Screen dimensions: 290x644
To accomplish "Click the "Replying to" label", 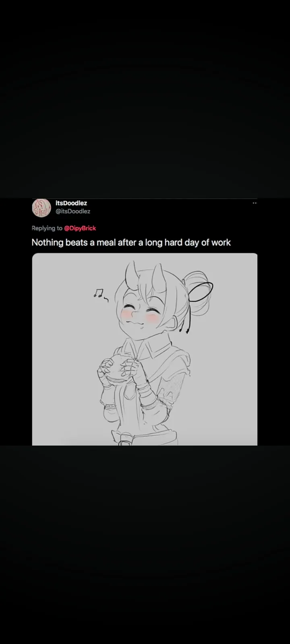I will click(x=47, y=228).
